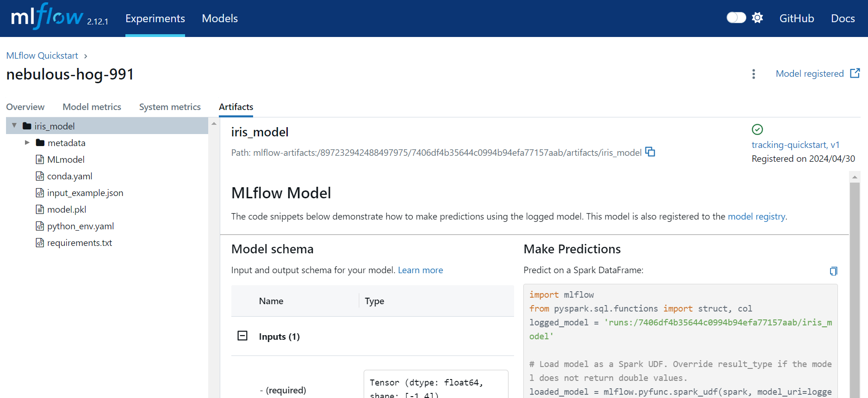The image size is (868, 398).
Task: Open the three-dot run options menu
Action: click(754, 74)
